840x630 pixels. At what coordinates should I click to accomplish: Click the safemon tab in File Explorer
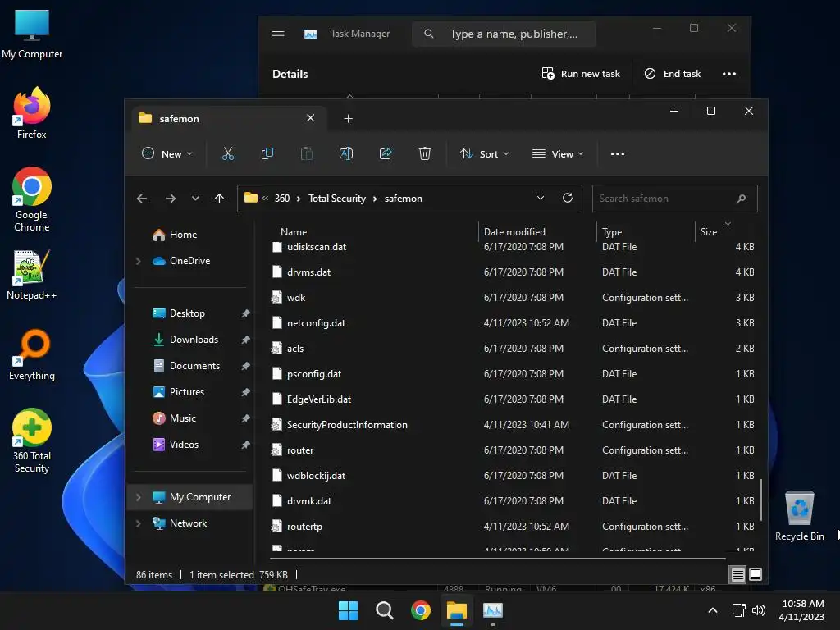coord(227,118)
